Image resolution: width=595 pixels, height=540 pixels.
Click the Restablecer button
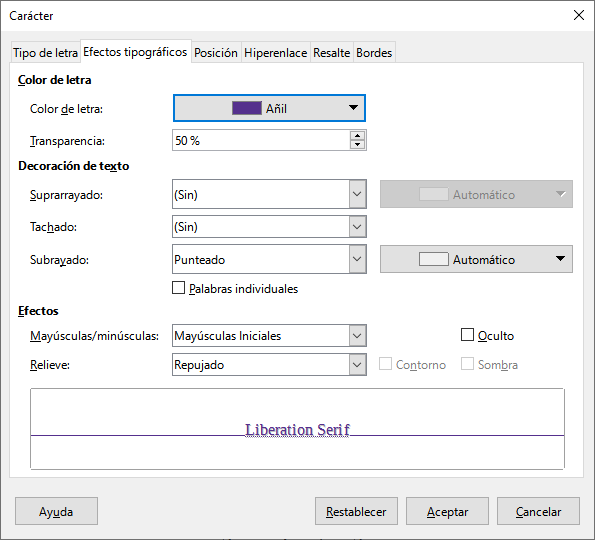[x=356, y=512]
